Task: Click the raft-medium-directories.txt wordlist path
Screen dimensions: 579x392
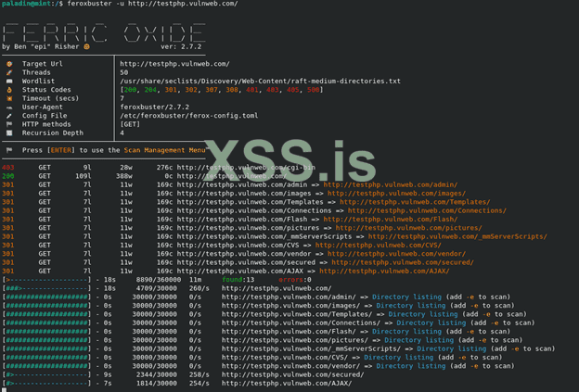Action: point(261,82)
